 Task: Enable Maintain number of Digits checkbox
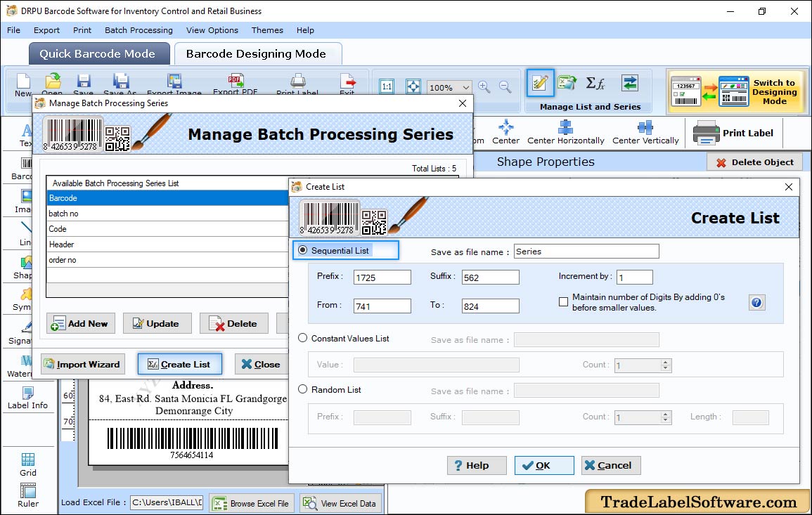click(563, 301)
